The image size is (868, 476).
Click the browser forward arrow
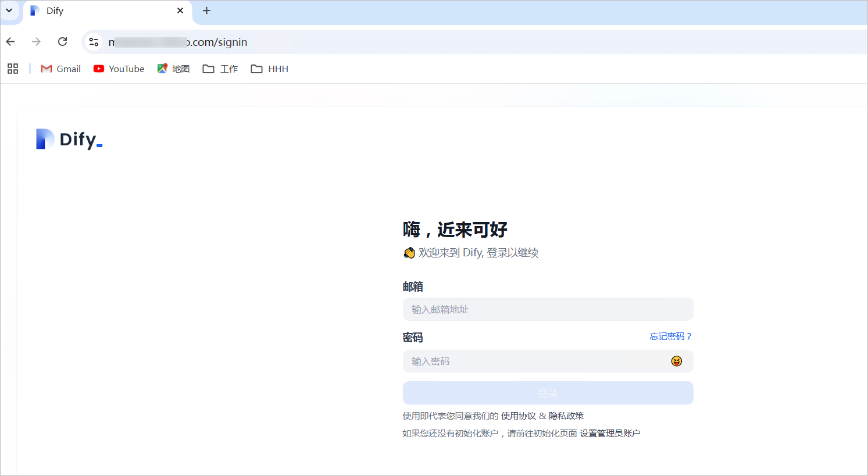click(x=36, y=42)
